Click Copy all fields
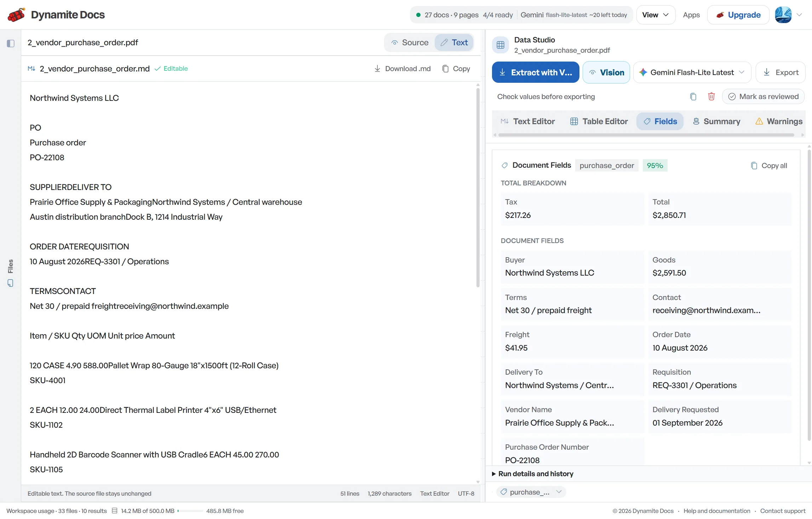Screen dimensions: 812x519 coord(769,166)
